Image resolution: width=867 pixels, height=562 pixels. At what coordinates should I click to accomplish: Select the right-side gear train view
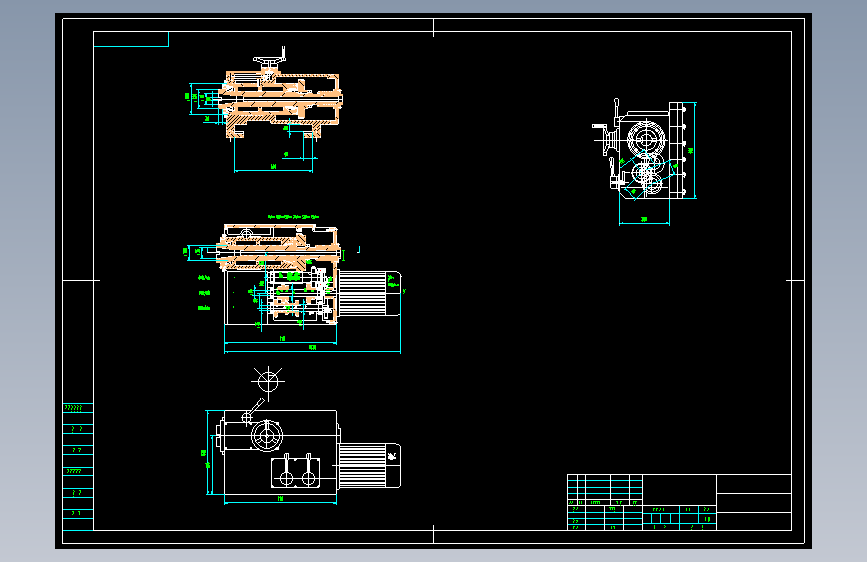[x=644, y=160]
